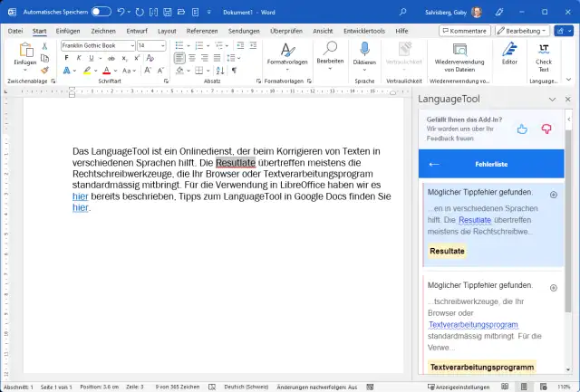
Task: Click the font color swatch button
Action: 106,70
